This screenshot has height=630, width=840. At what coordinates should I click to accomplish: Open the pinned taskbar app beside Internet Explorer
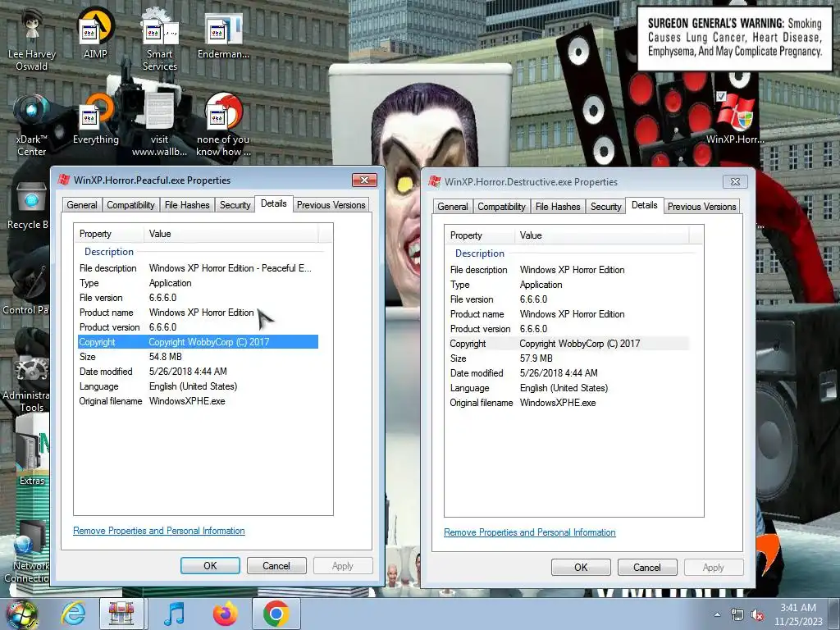[x=121, y=614]
